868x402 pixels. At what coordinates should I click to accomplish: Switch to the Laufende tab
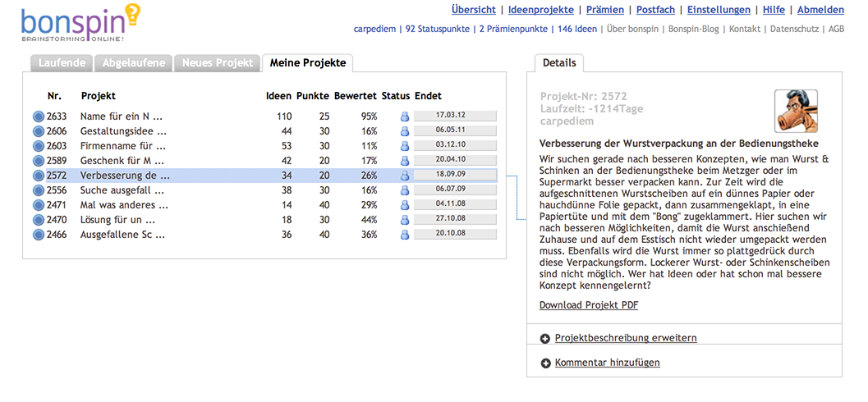pyautogui.click(x=62, y=63)
